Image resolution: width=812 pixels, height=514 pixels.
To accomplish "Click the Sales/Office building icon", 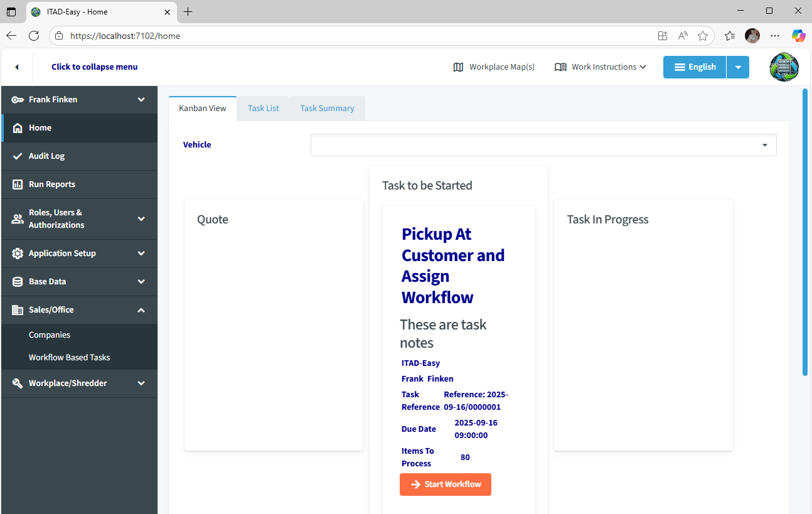I will (18, 310).
